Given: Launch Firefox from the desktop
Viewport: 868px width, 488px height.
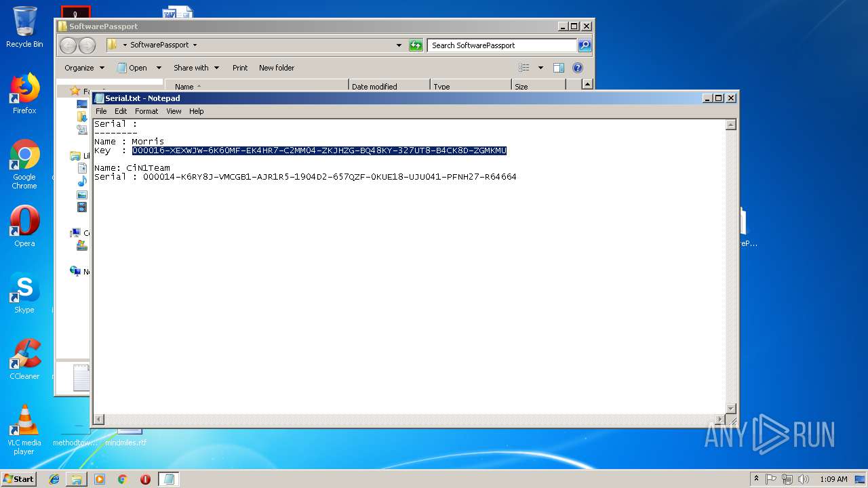Looking at the screenshot, I should pos(24,94).
